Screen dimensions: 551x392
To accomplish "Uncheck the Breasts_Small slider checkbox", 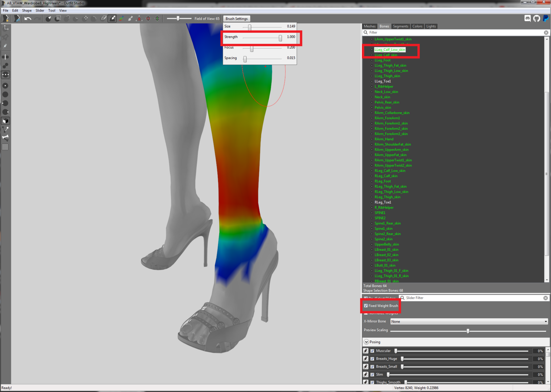I will pos(372,367).
